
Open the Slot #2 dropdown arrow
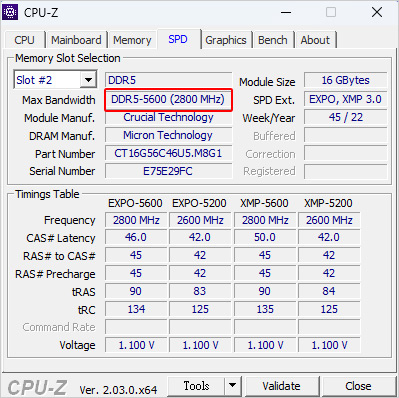[x=88, y=80]
